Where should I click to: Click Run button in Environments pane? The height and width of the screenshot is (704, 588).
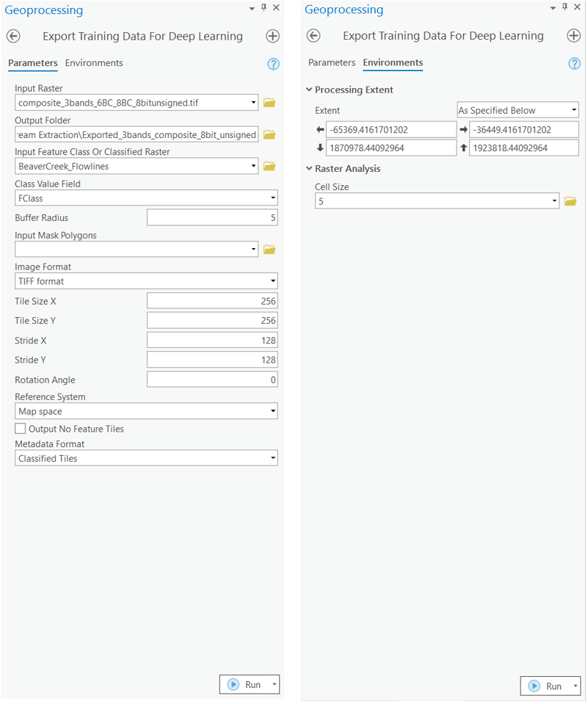pos(546,686)
